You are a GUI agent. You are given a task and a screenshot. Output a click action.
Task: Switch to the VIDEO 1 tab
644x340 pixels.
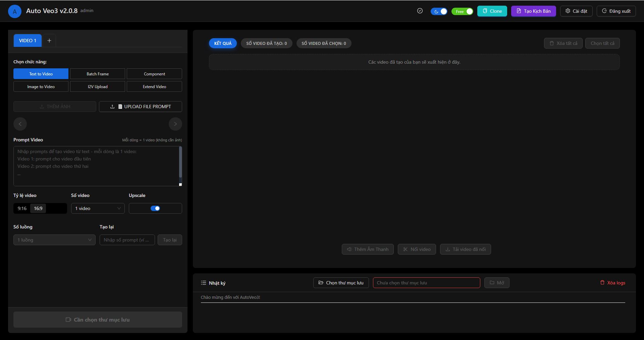click(27, 40)
